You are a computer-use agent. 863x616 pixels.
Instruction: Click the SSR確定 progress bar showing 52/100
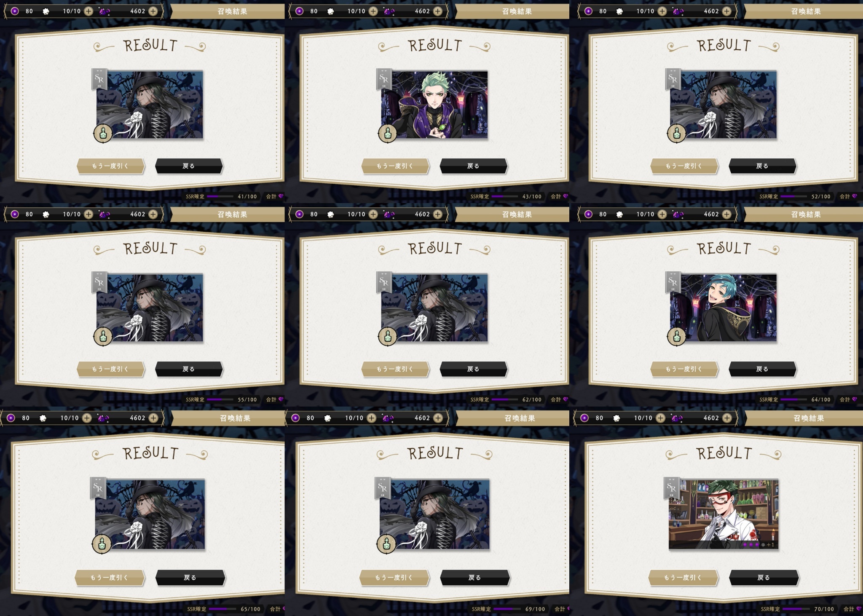pyautogui.click(x=796, y=196)
